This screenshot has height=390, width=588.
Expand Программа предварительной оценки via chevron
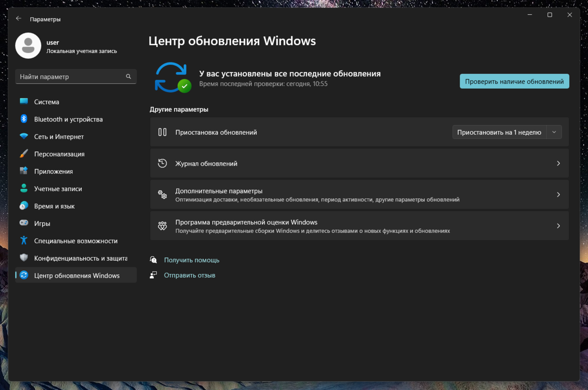[558, 226]
